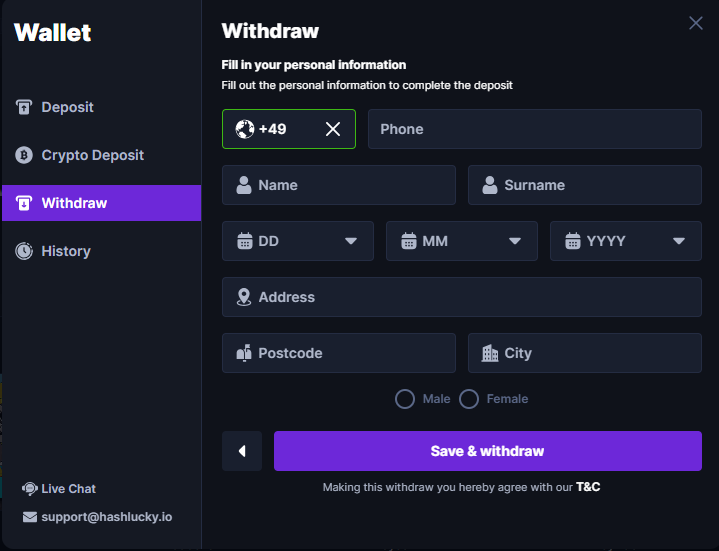Select the Male radio button
Image resolution: width=719 pixels, height=551 pixels.
405,399
